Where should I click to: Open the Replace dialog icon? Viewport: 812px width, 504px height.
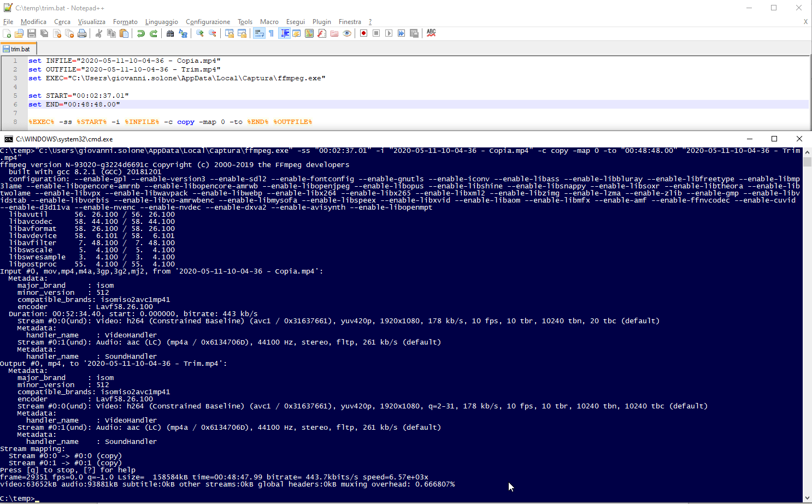183,33
